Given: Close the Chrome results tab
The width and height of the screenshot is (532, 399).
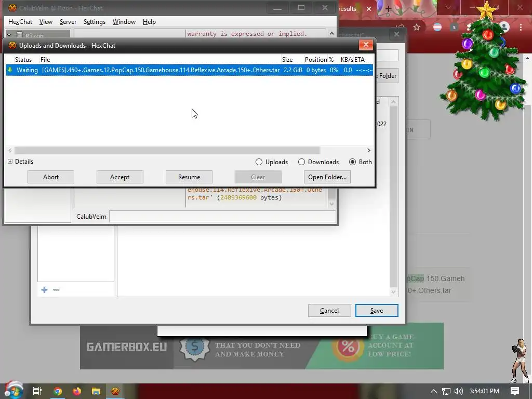Looking at the screenshot, I should [x=369, y=9].
